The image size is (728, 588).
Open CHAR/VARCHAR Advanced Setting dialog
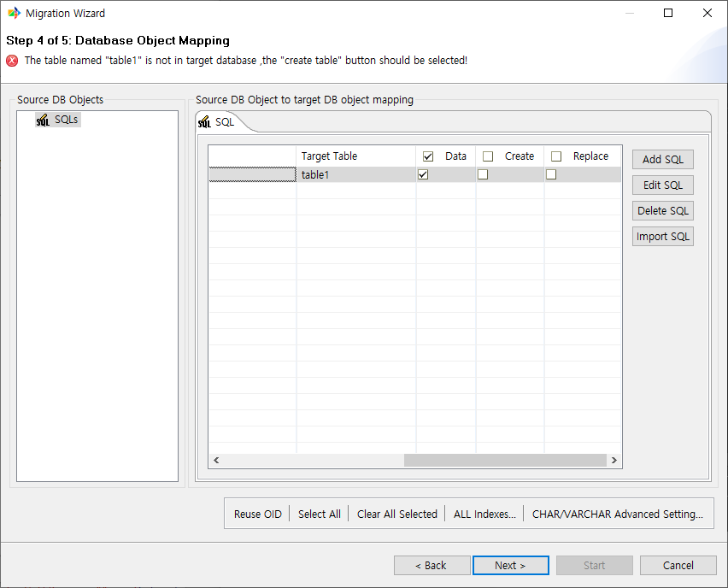coord(617,514)
